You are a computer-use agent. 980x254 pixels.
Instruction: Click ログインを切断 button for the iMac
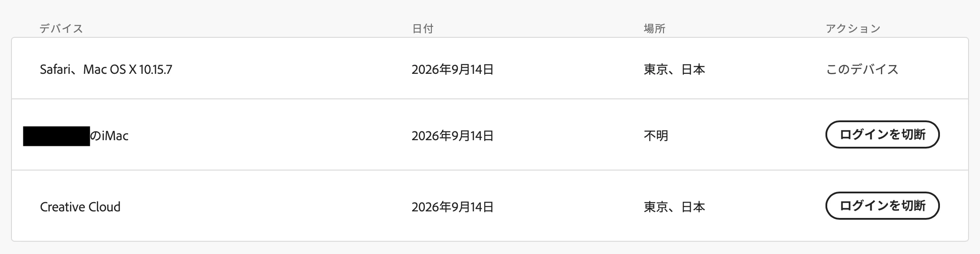[882, 134]
